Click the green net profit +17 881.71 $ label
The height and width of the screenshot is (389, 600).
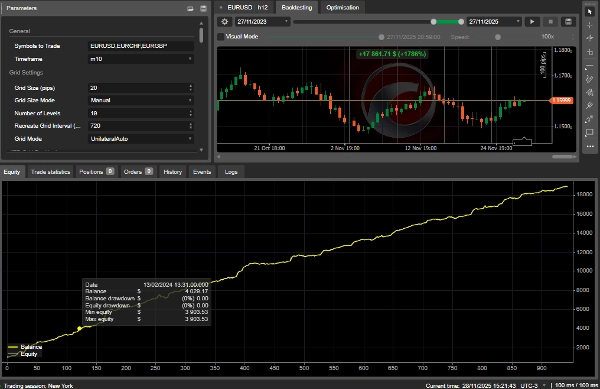[x=392, y=54]
